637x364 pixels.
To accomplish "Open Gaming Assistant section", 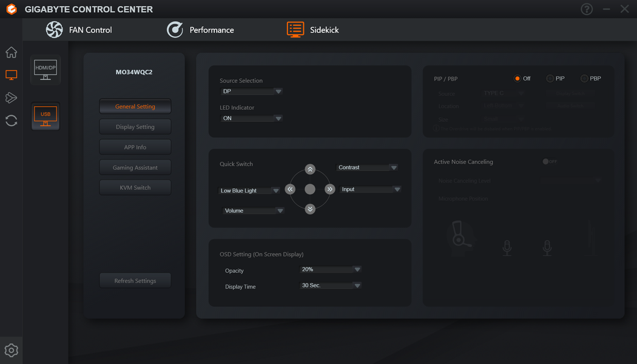I will point(135,167).
